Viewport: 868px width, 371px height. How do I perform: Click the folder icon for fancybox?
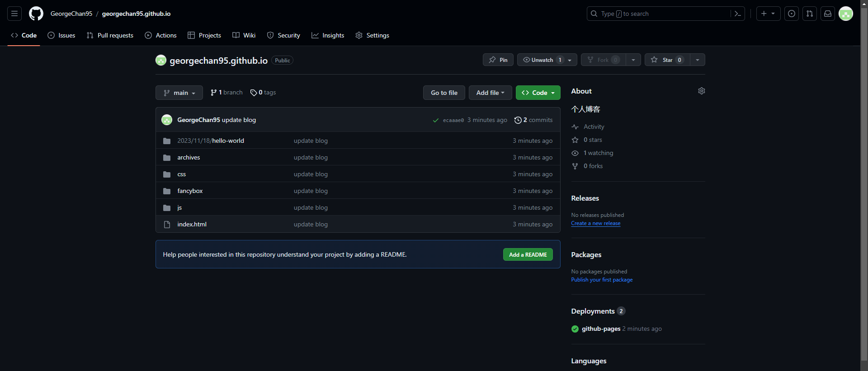167,191
